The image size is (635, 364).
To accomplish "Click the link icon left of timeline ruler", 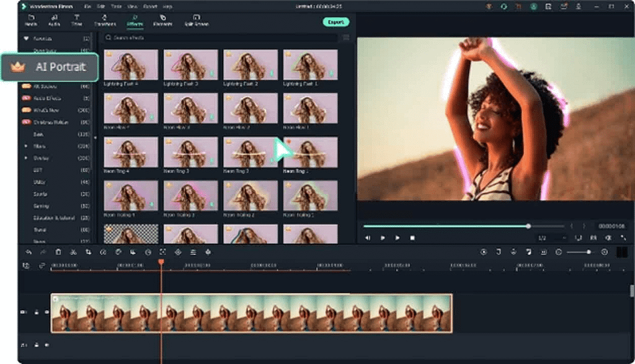I will (x=42, y=266).
